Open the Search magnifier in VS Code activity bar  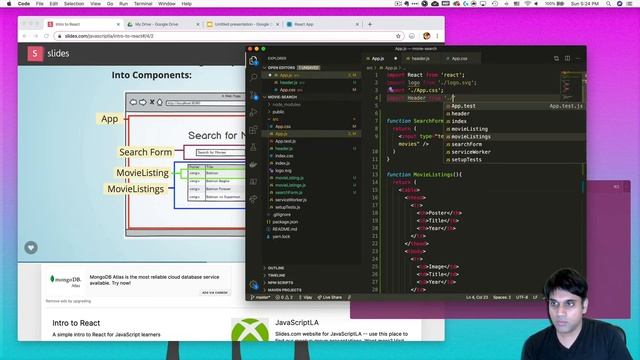tap(253, 77)
